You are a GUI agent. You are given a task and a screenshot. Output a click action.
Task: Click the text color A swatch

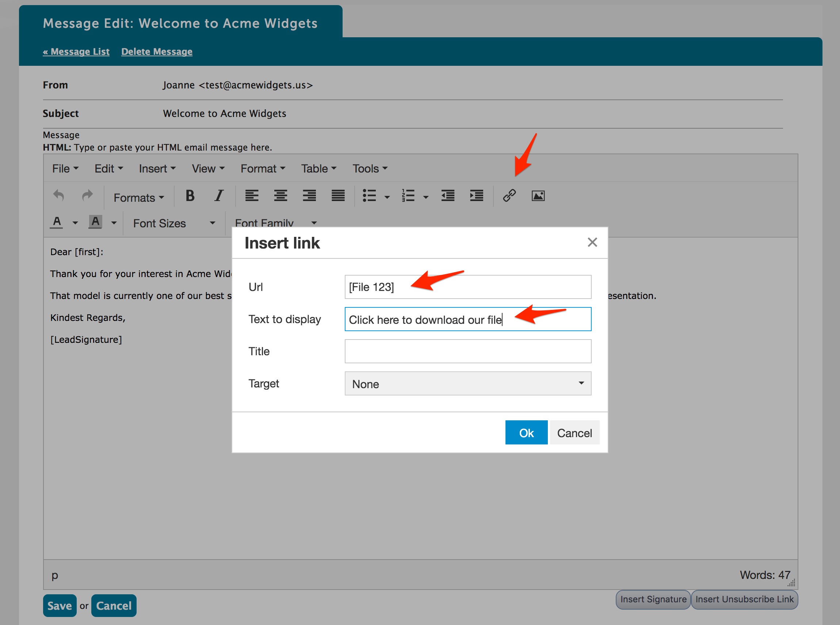tap(57, 222)
